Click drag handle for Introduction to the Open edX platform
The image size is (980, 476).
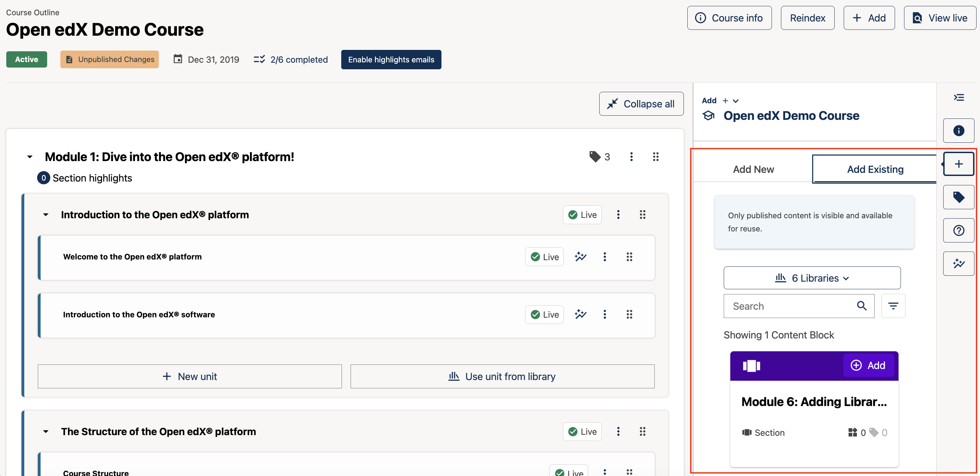click(643, 215)
